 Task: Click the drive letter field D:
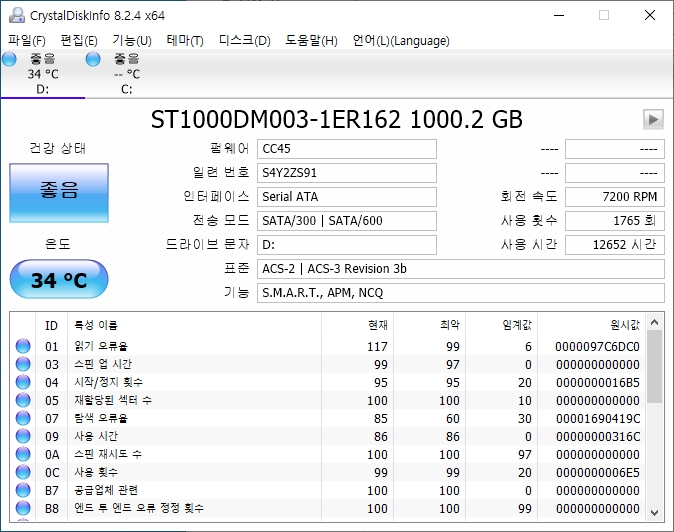[x=347, y=245]
